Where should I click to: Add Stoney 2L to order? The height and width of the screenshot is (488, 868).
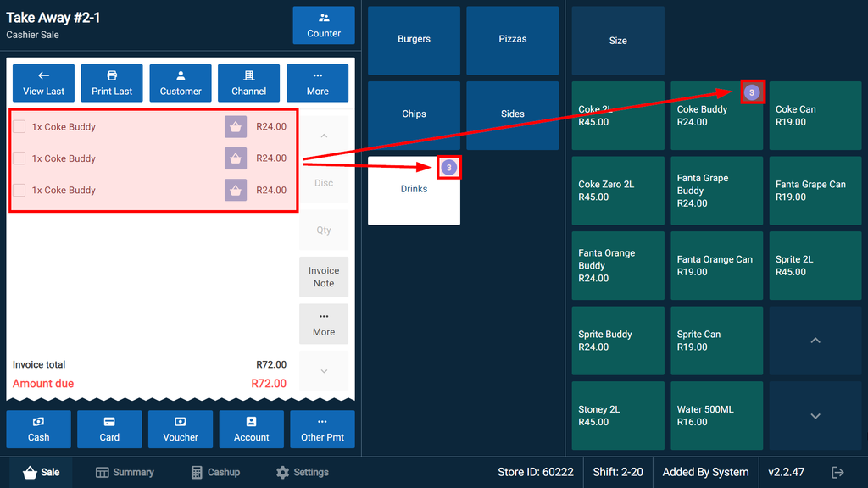(x=618, y=415)
